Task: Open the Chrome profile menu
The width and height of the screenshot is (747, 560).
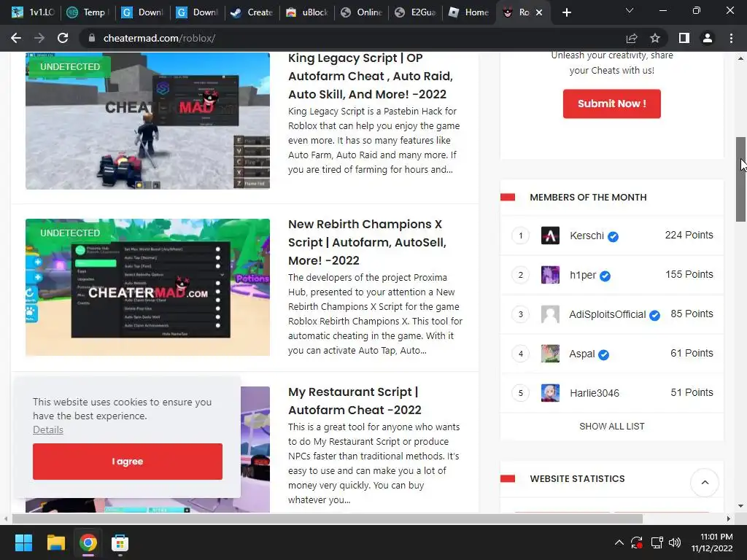Action: (x=708, y=38)
